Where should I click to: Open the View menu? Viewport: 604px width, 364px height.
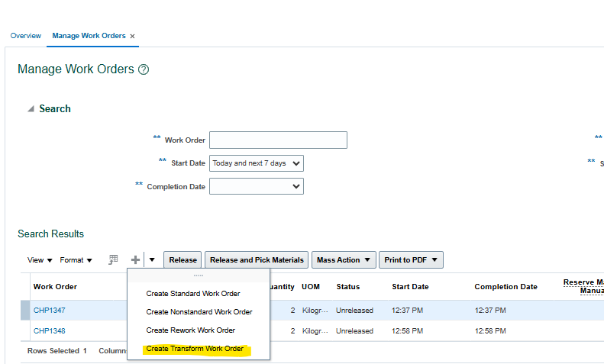pyautogui.click(x=40, y=260)
